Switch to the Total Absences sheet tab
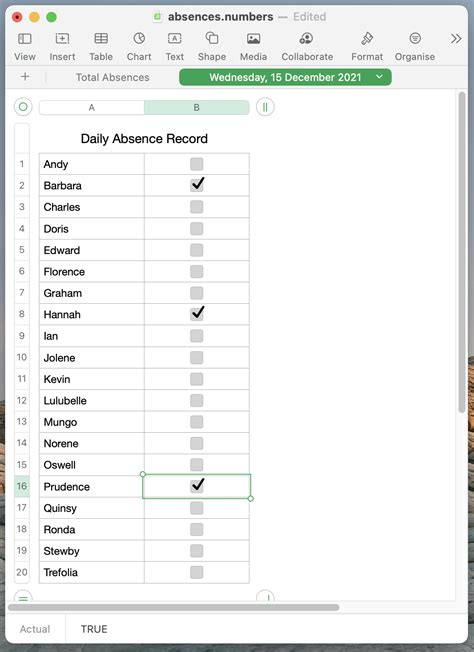Image resolution: width=474 pixels, height=652 pixels. pos(112,77)
